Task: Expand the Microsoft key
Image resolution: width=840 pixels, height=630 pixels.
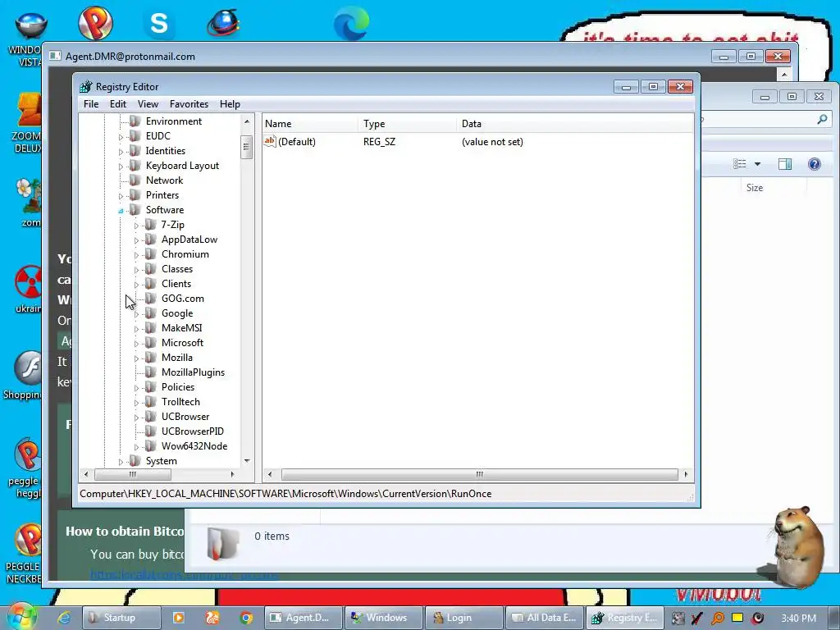Action: click(x=136, y=344)
